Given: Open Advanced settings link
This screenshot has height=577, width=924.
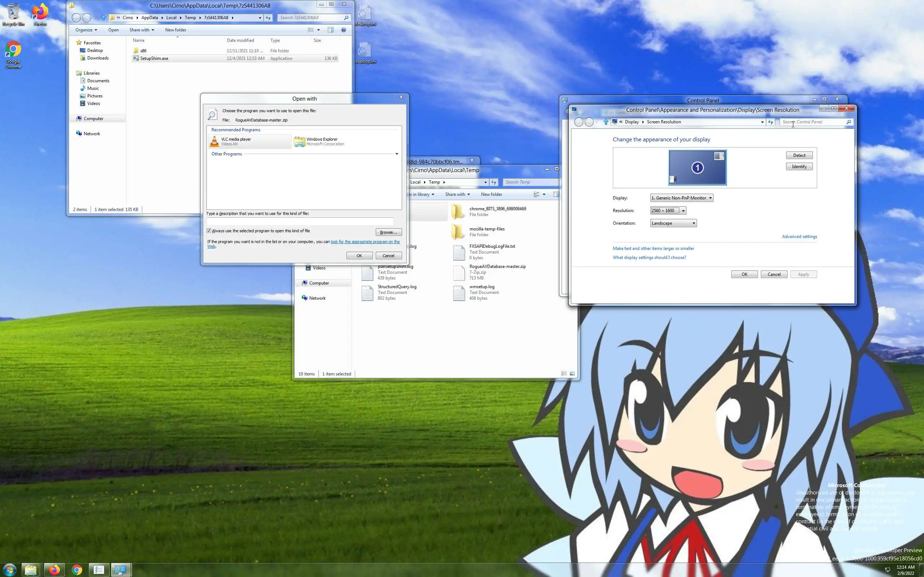Looking at the screenshot, I should click(x=799, y=237).
